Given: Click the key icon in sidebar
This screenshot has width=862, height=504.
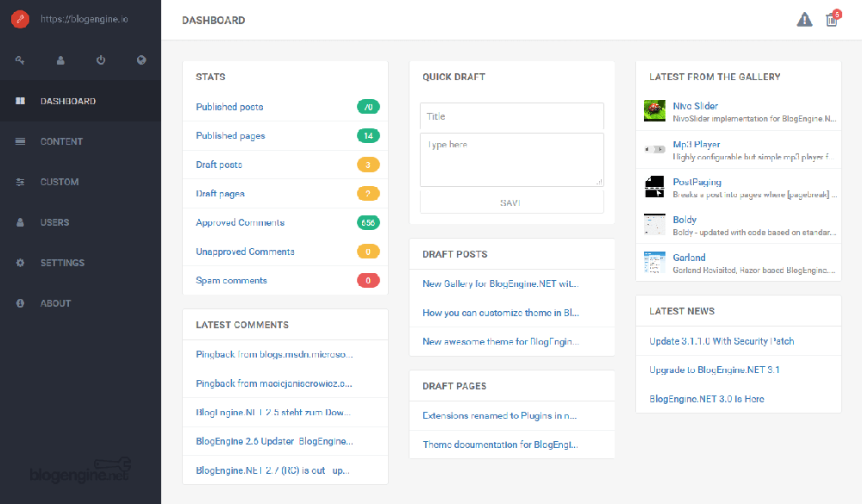Looking at the screenshot, I should coord(20,60).
